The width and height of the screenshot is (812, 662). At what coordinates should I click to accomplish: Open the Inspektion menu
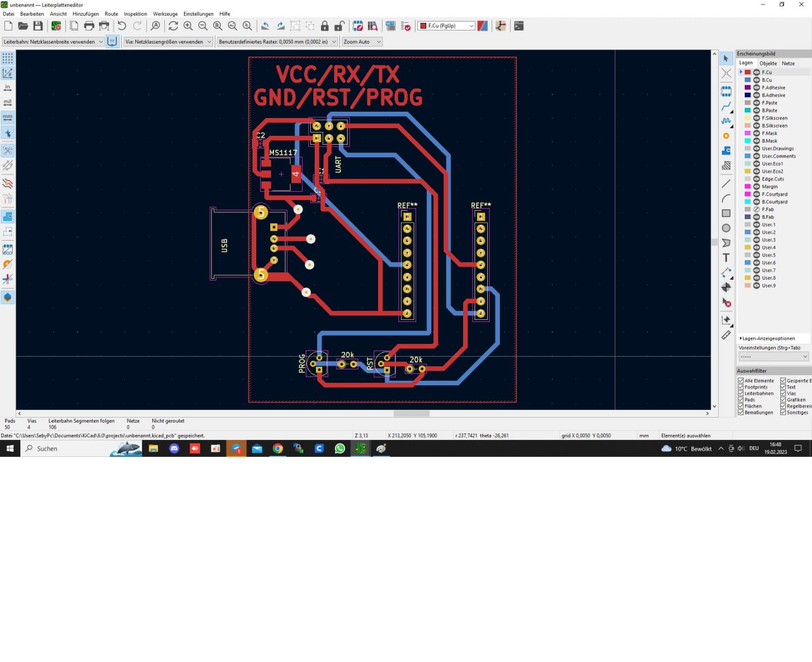tap(135, 14)
